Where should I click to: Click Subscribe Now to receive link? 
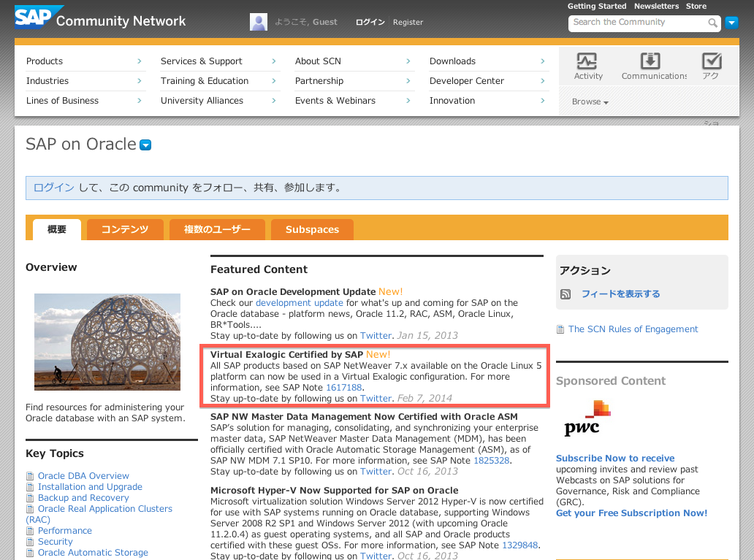(615, 458)
